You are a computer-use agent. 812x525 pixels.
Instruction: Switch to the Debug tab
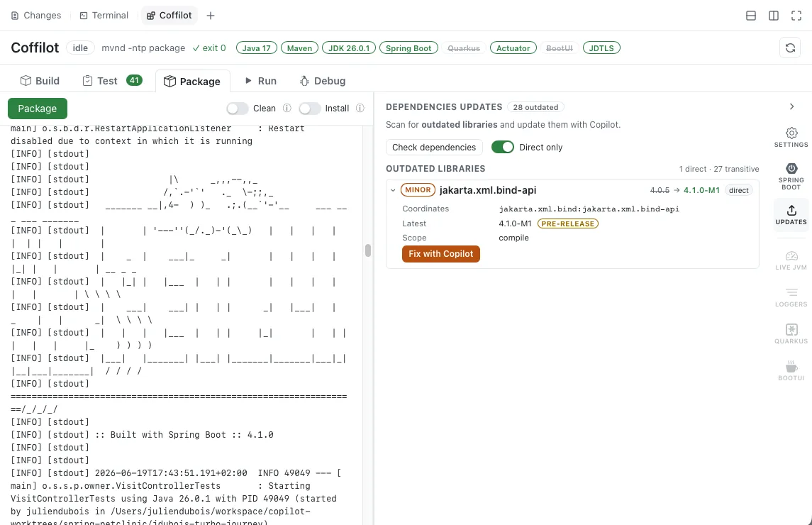click(322, 81)
